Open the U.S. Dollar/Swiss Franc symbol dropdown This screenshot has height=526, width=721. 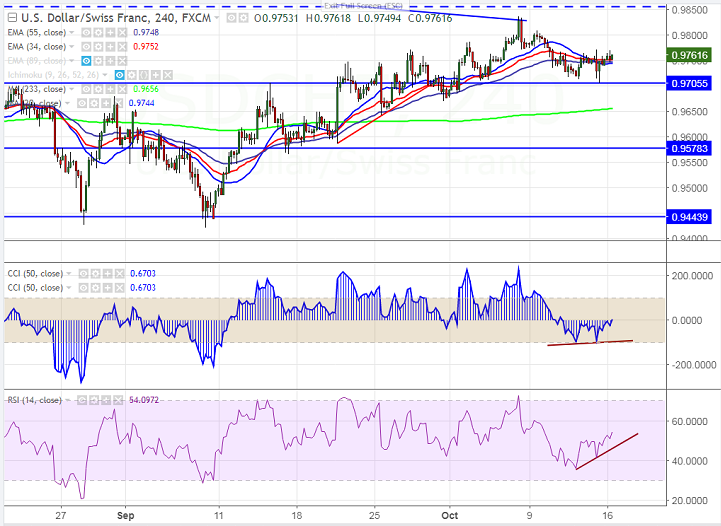click(x=217, y=18)
